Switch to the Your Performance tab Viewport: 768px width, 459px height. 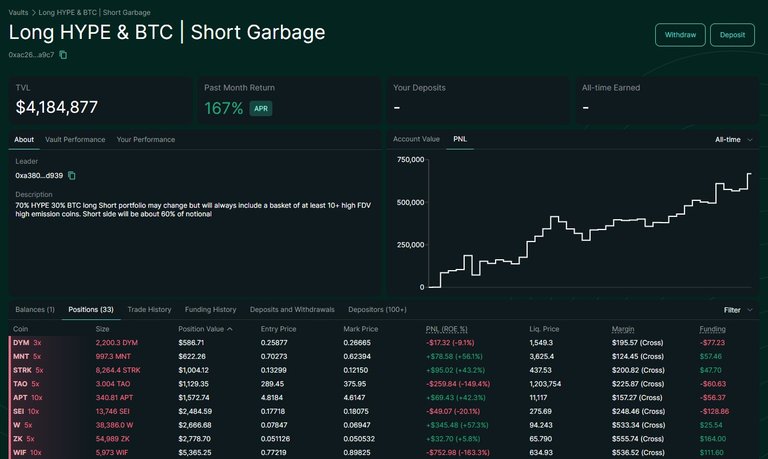(x=145, y=140)
